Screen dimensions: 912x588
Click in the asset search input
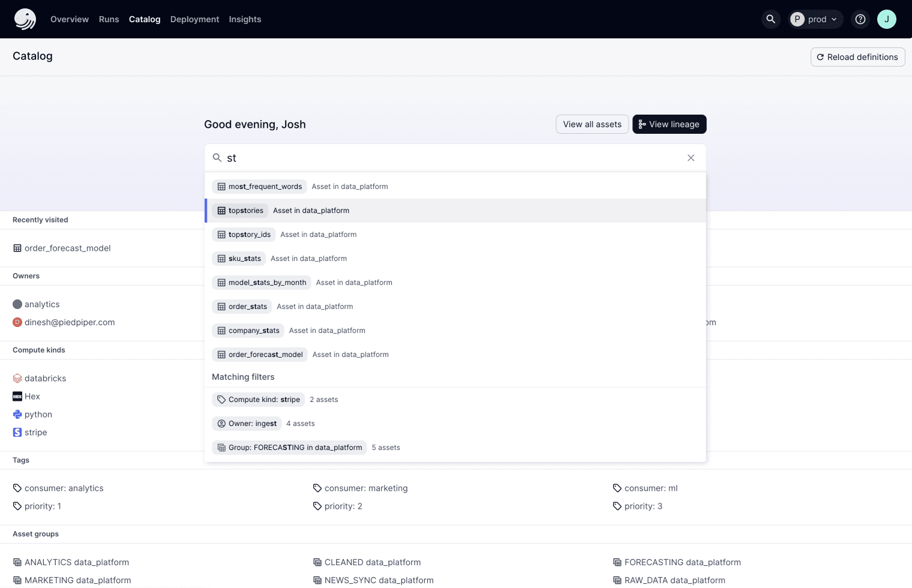point(450,158)
